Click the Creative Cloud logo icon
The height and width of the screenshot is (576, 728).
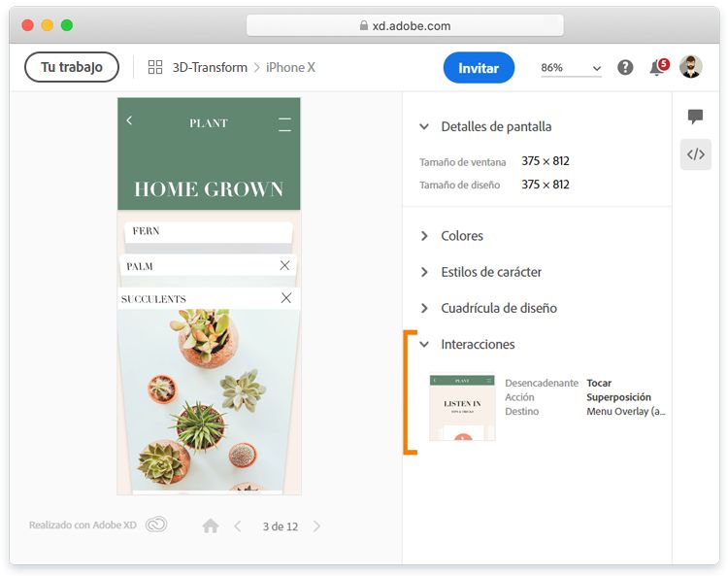(156, 525)
